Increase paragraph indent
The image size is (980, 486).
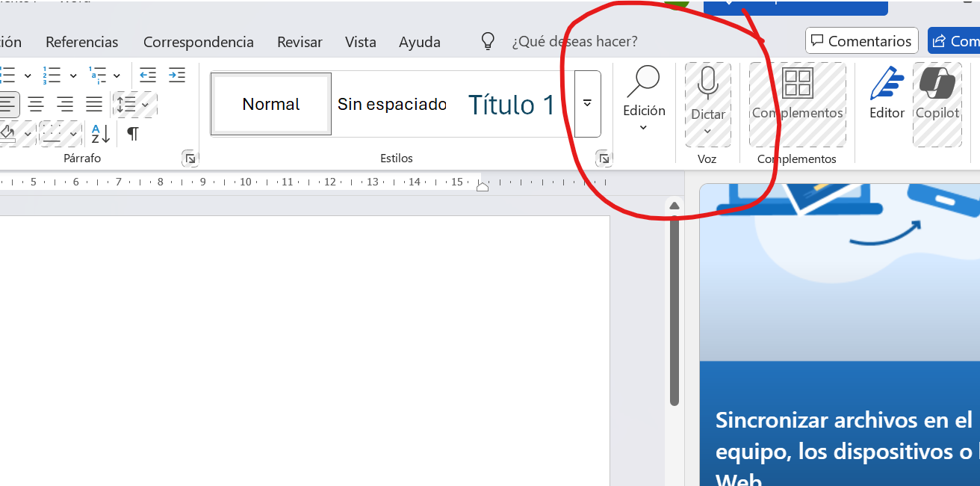coord(177,75)
